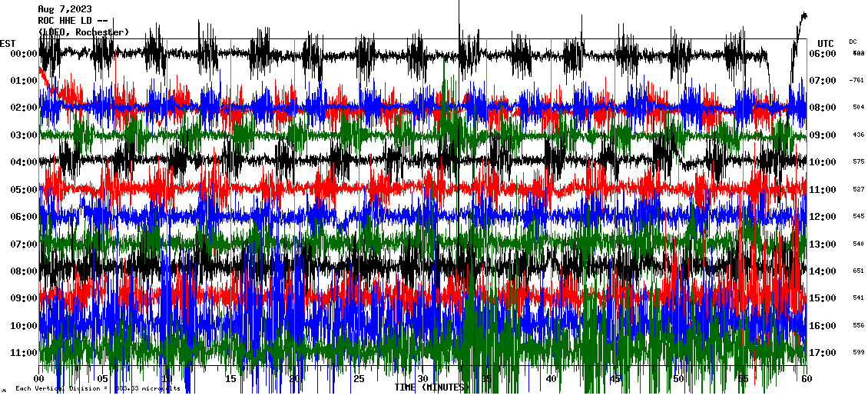Click the 11:00 EST row label

click(23, 353)
